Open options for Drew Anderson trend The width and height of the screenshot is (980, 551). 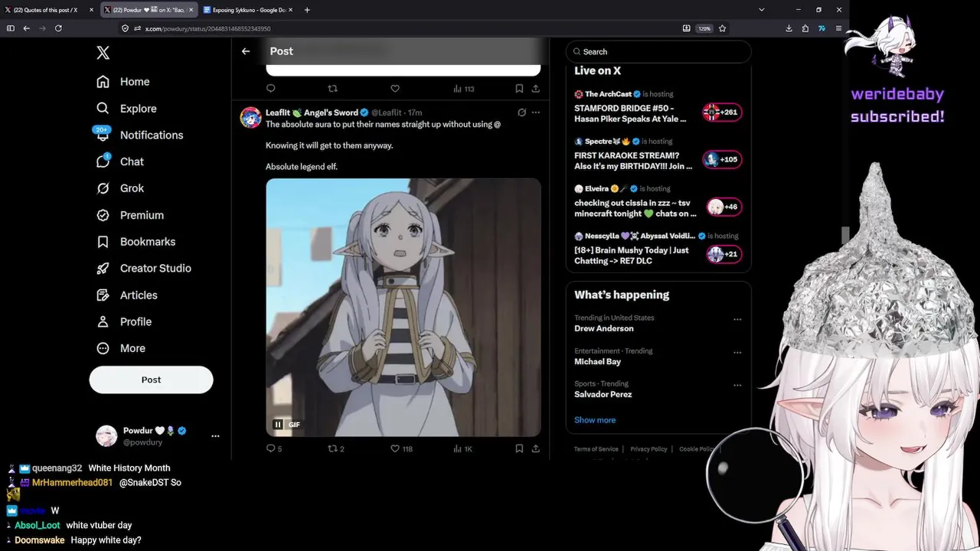coord(737,319)
